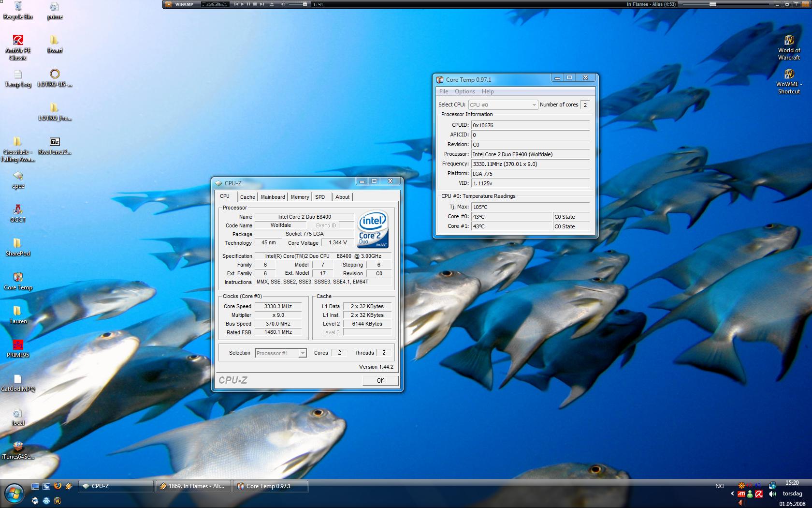Launch the Core Temp desktop shortcut
This screenshot has width=812, height=508.
click(x=18, y=281)
